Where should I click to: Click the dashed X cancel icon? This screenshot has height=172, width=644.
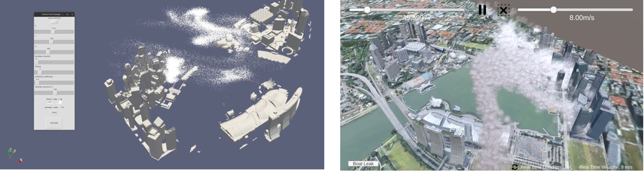point(503,10)
